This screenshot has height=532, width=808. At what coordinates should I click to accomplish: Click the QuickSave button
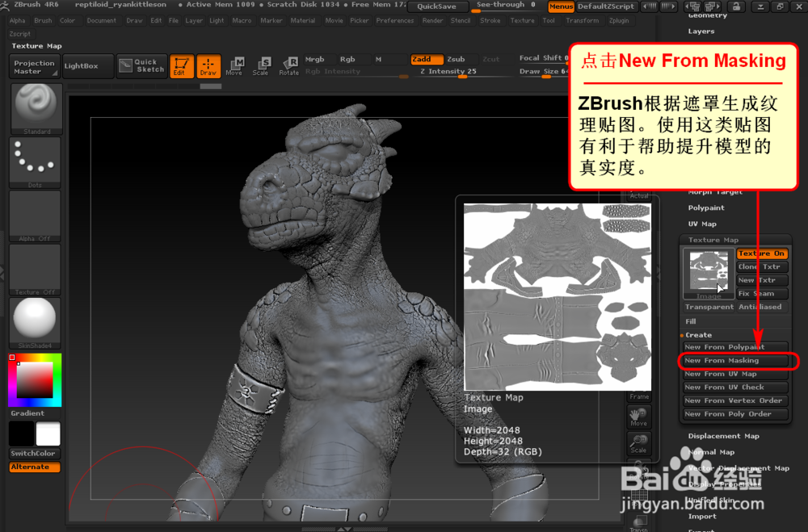[x=437, y=6]
